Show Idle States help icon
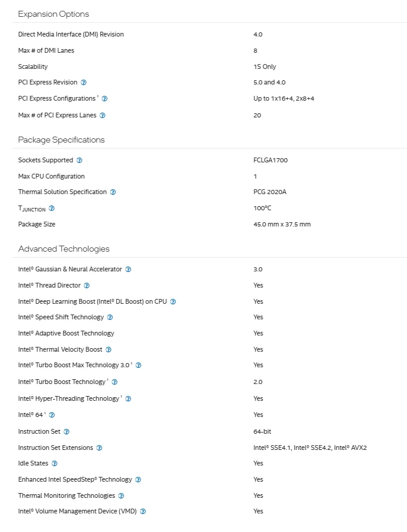The width and height of the screenshot is (407, 532). [x=55, y=464]
